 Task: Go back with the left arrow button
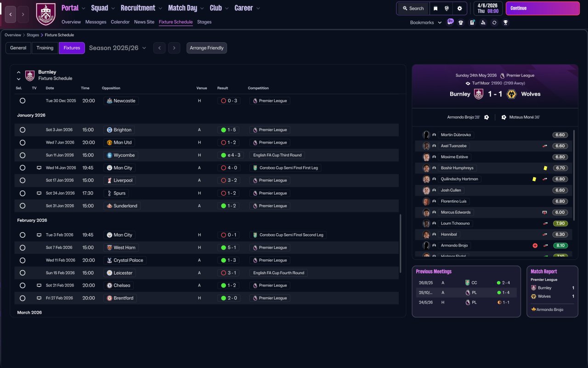point(11,14)
